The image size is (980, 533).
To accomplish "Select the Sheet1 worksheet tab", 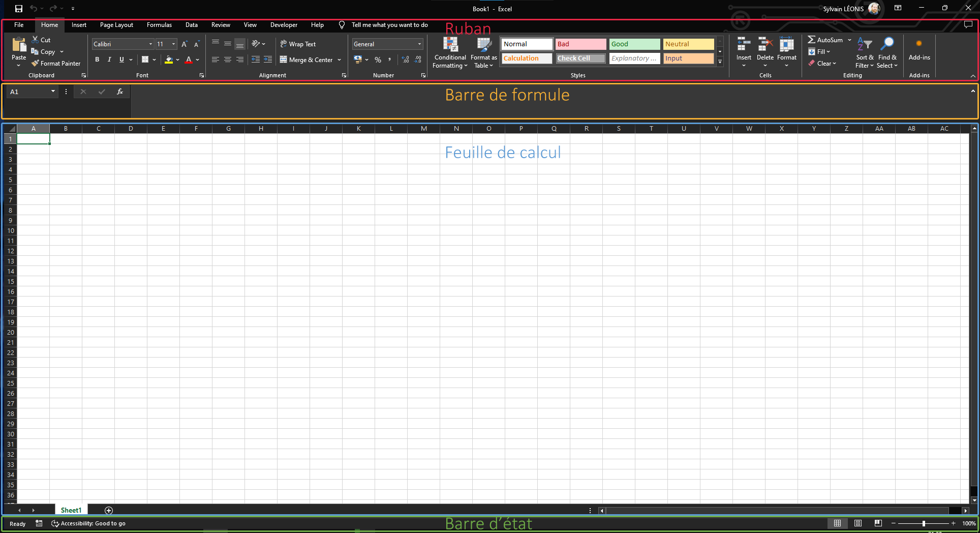I will [71, 510].
